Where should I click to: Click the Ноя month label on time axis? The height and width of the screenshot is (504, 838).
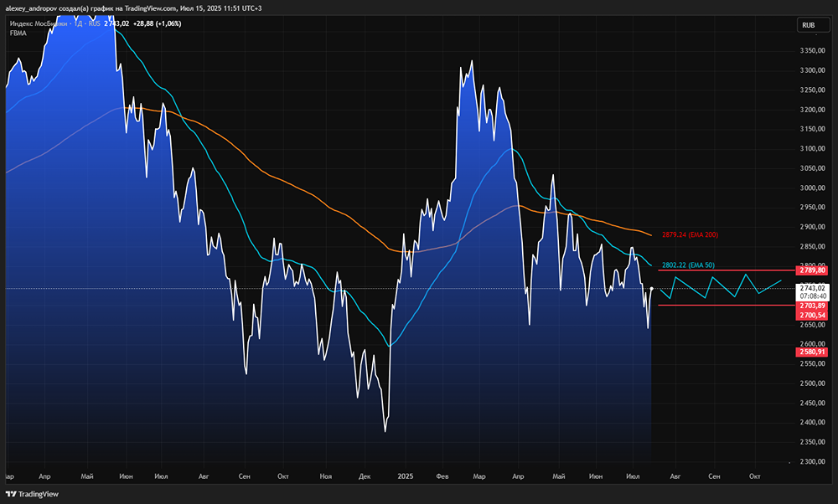pyautogui.click(x=325, y=476)
